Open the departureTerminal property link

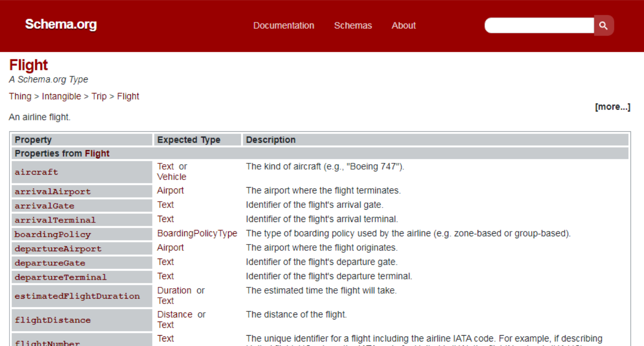point(60,277)
